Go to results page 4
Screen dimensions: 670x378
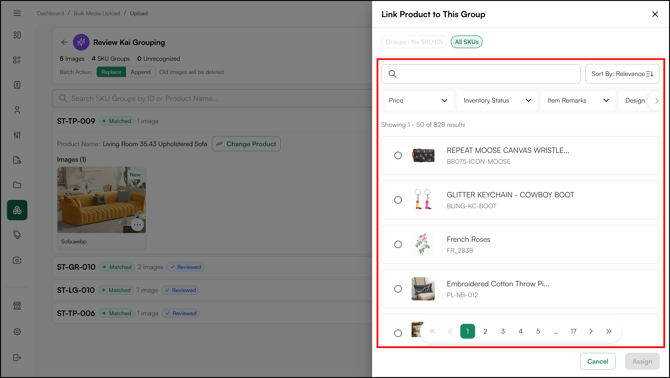(520, 331)
